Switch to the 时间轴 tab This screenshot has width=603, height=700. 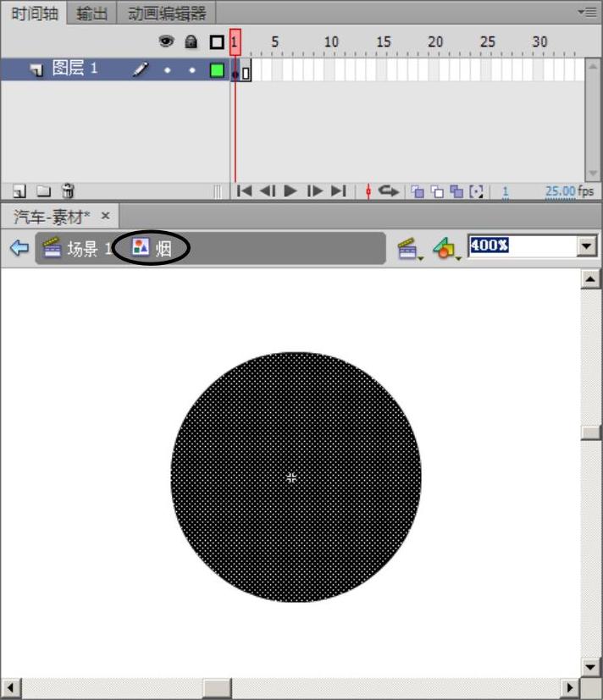point(35,14)
